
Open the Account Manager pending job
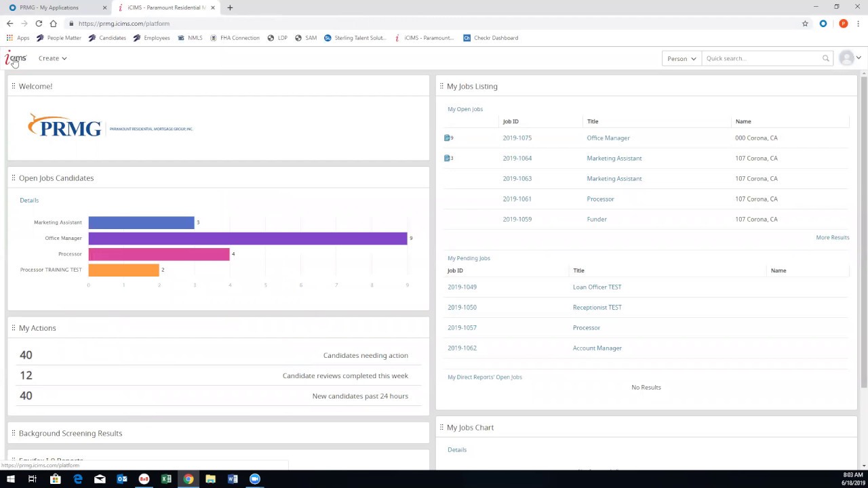pyautogui.click(x=597, y=348)
